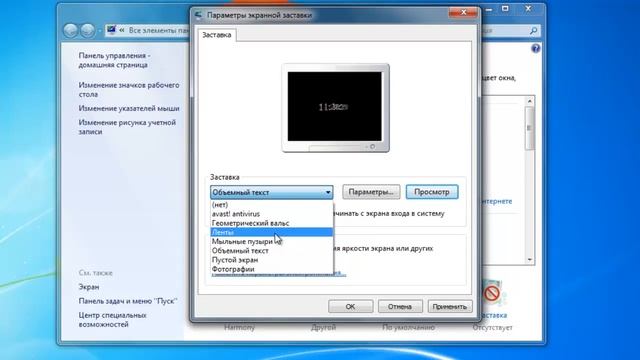The image size is (640, 360).
Task: Select "(нет)" in the screensaver dropdown list
Action: point(271,204)
